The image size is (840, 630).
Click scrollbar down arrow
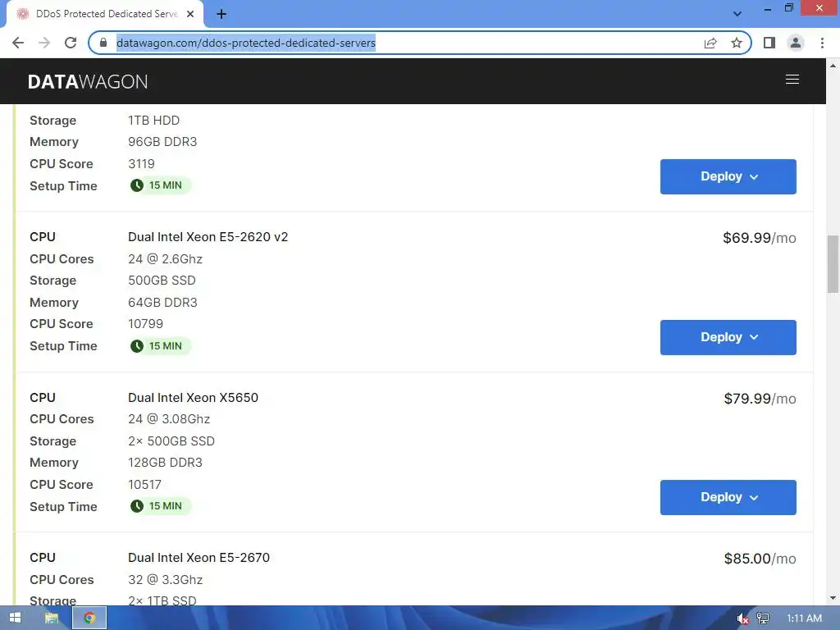coord(833,598)
